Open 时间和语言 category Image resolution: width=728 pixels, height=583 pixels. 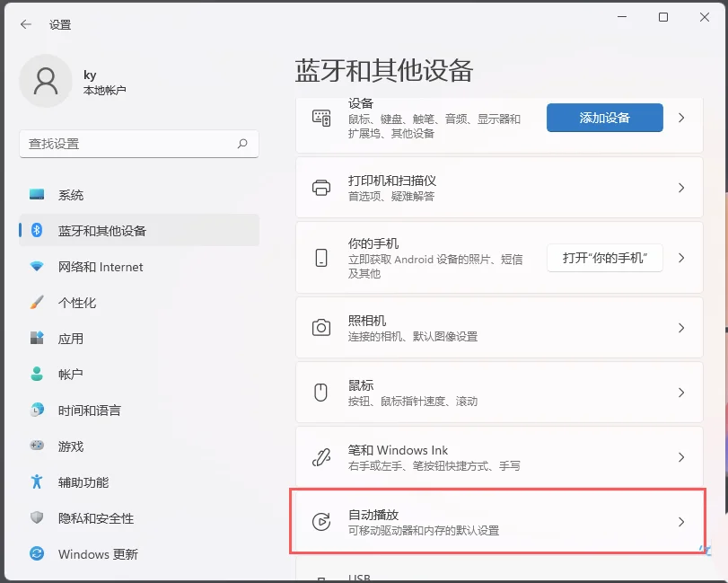(x=139, y=411)
